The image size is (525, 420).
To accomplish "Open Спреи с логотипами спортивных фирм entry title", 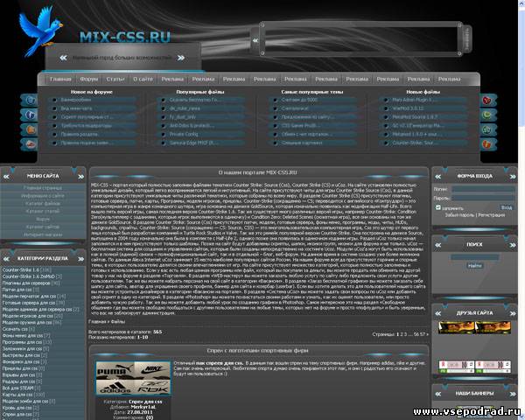I will pos(257,351).
